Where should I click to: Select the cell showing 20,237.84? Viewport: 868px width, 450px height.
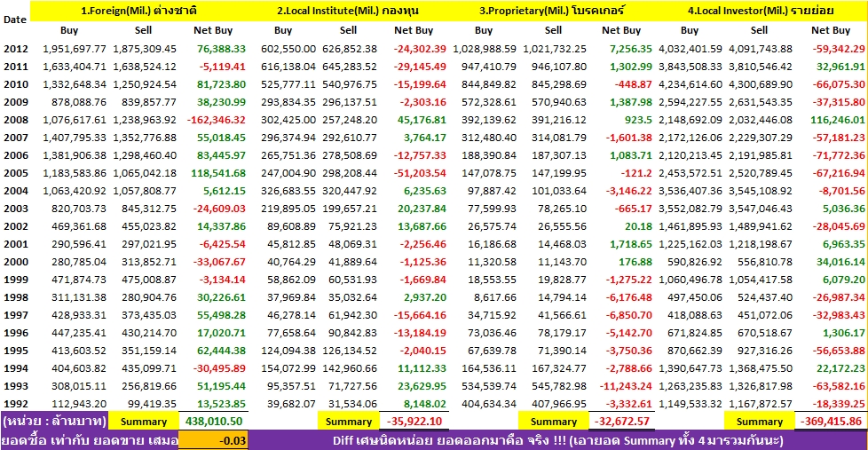(422, 208)
